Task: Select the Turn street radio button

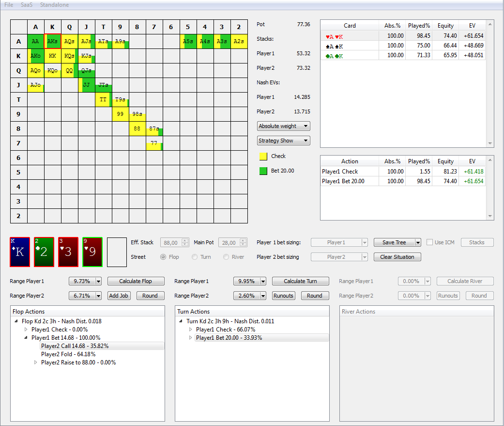Action: 195,257
